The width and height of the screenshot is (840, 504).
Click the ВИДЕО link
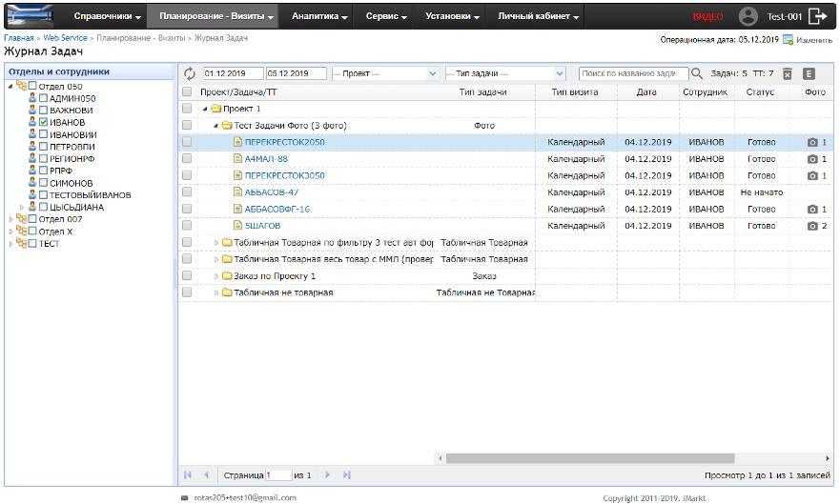(707, 16)
